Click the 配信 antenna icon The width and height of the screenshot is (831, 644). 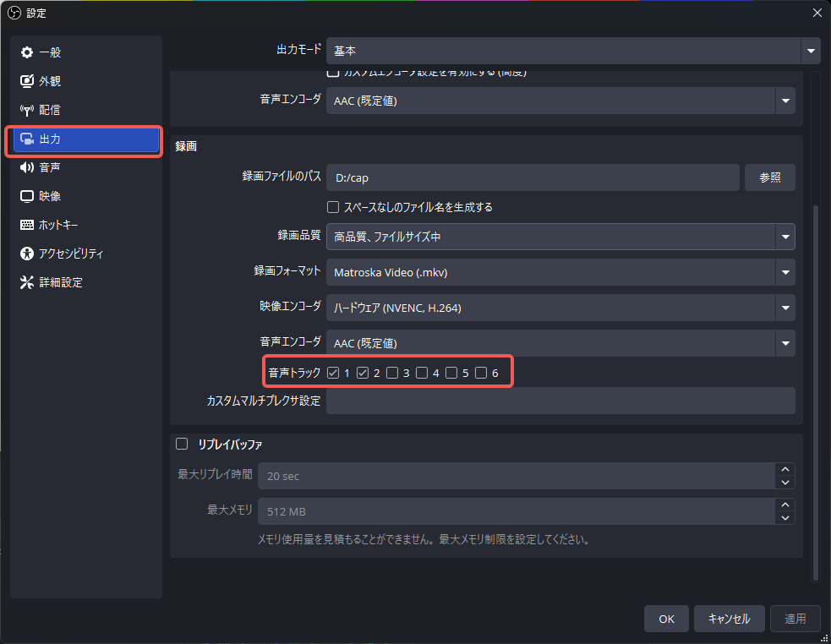(x=26, y=110)
